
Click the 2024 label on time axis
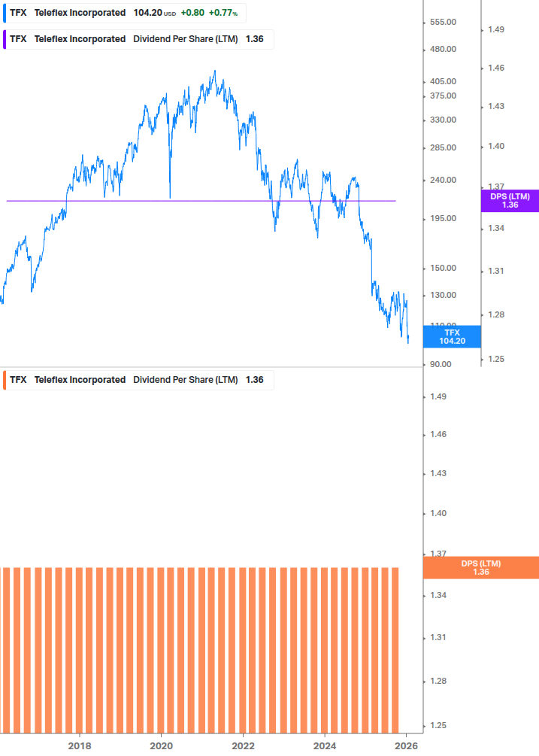click(325, 746)
